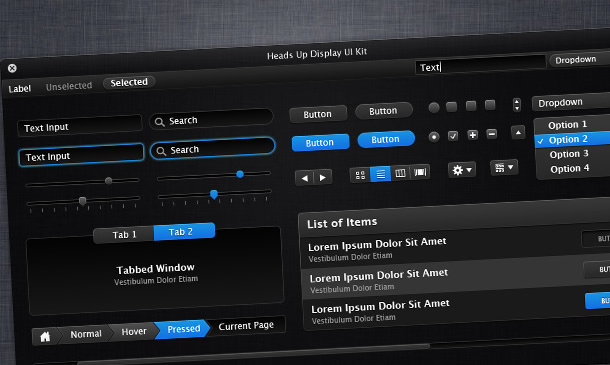Go forward with right arrow button
The height and width of the screenshot is (365, 610).
click(323, 177)
